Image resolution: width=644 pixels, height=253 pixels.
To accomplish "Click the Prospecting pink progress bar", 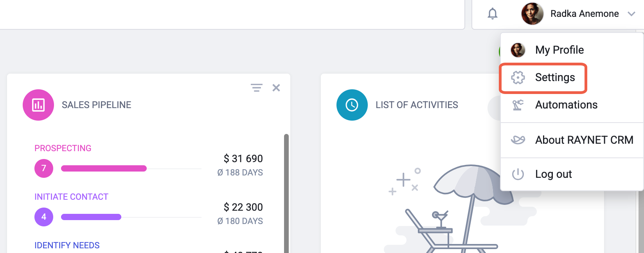I will point(104,168).
